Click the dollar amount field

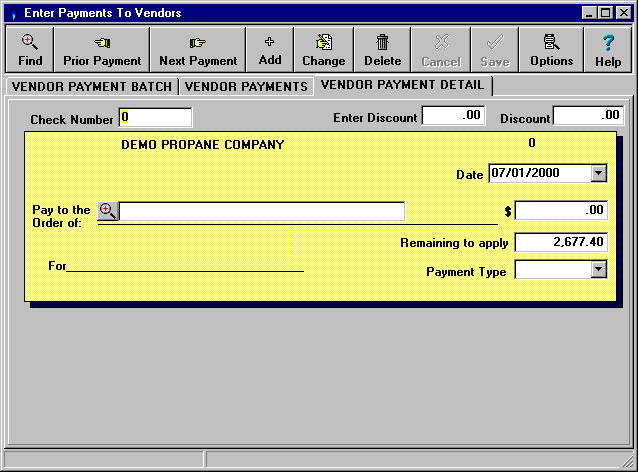(561, 211)
